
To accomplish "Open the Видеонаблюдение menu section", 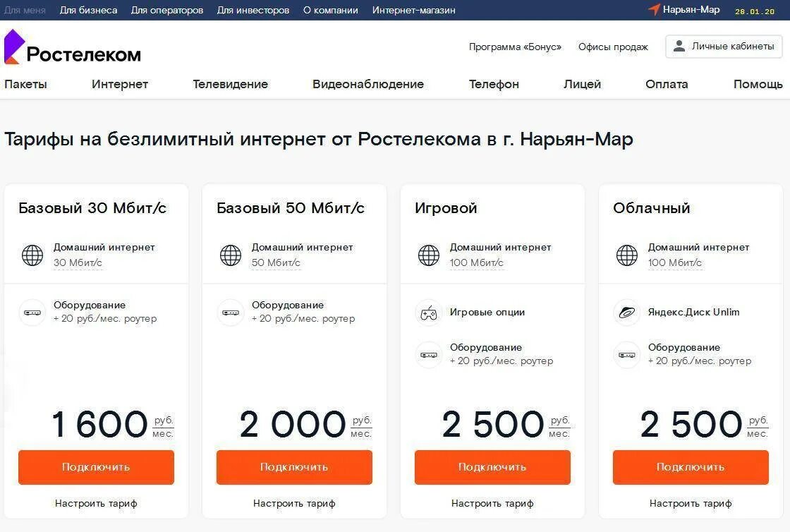I will pyautogui.click(x=368, y=84).
